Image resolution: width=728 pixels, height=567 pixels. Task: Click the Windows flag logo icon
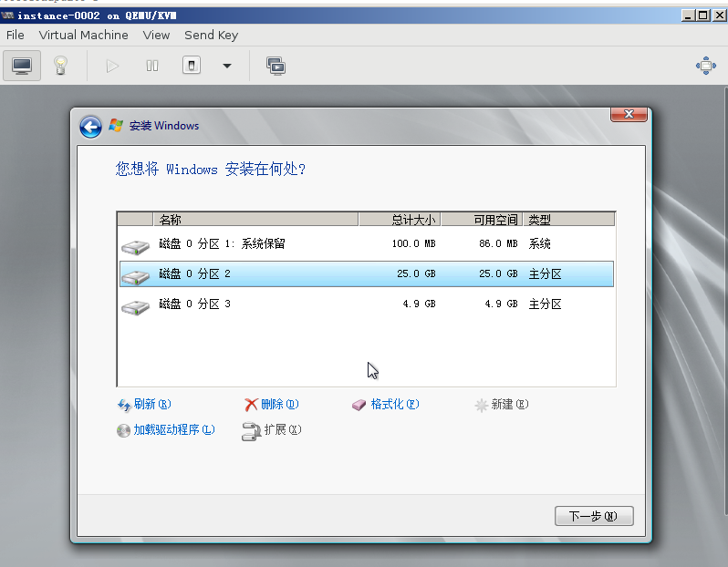[x=116, y=125]
